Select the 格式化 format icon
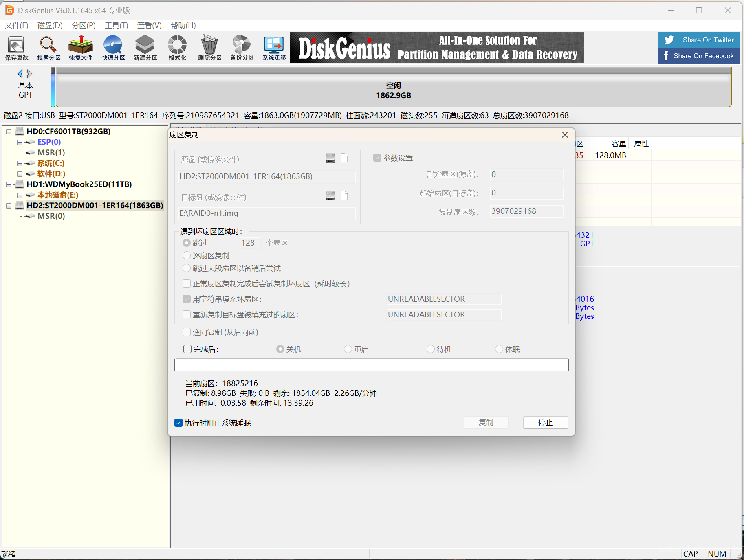 pos(177,48)
